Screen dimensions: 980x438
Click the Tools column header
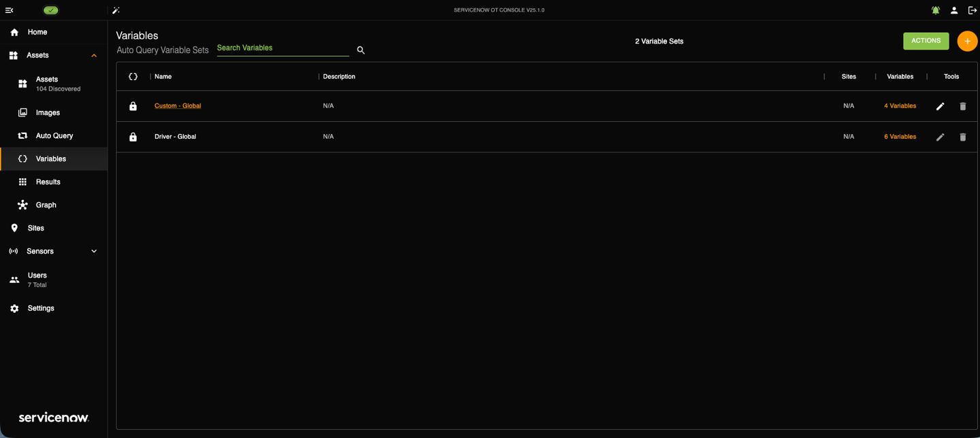click(x=951, y=77)
